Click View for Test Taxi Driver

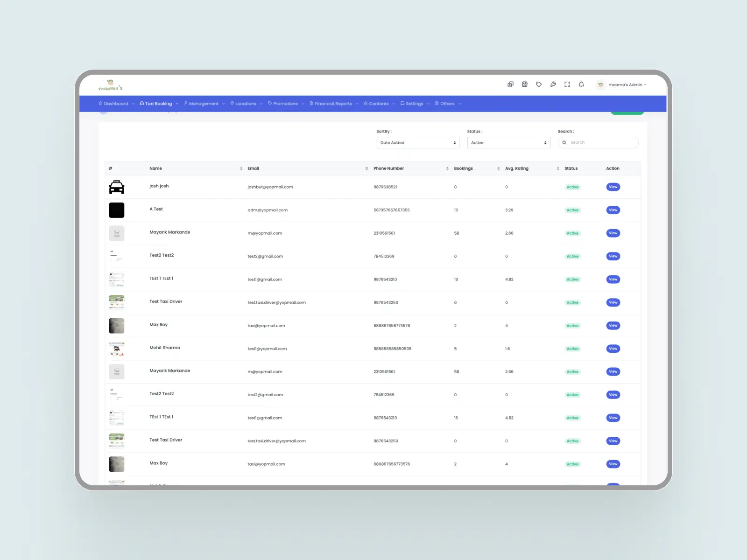[613, 302]
